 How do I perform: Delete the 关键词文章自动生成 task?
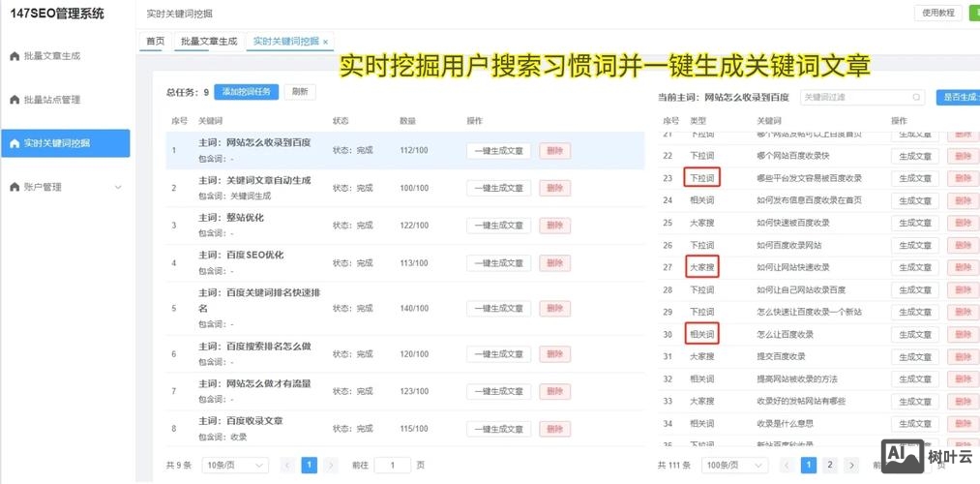click(x=555, y=188)
